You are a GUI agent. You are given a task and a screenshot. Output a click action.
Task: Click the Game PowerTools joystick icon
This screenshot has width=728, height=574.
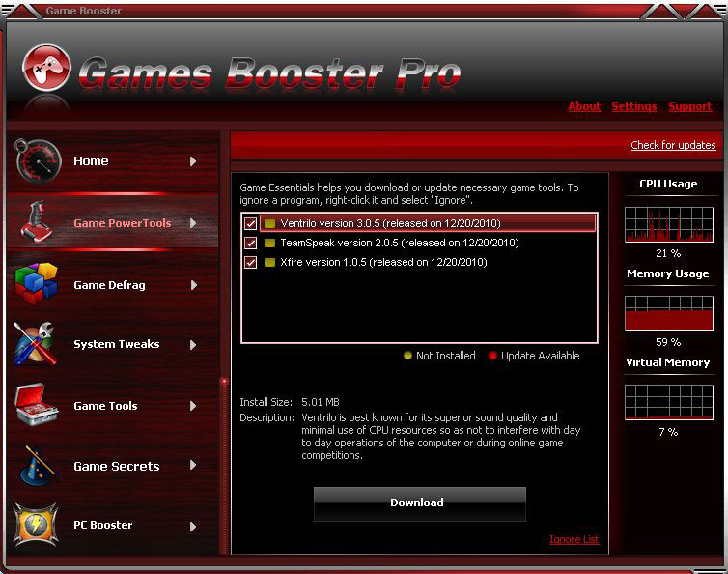click(37, 222)
